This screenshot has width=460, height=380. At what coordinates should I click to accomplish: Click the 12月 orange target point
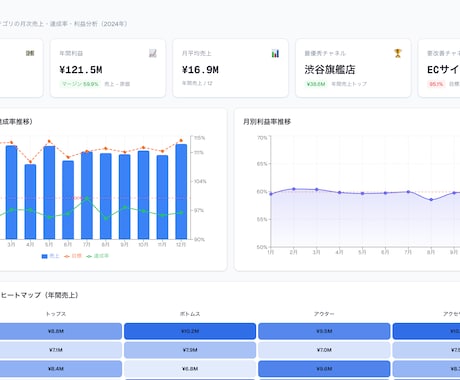181,140
